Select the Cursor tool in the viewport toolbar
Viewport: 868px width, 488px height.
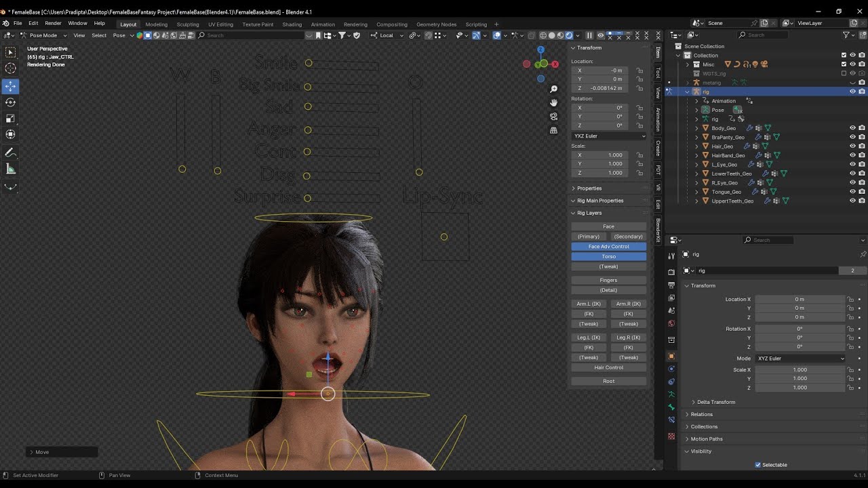click(10, 68)
